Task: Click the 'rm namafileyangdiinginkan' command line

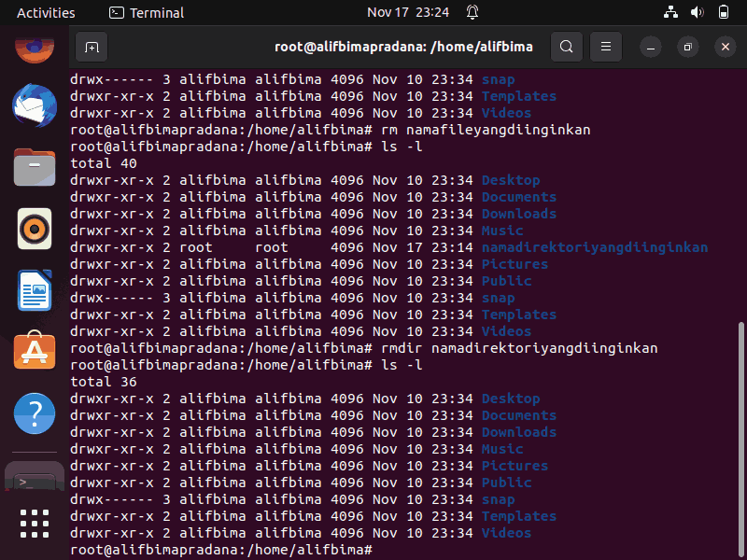Action: coord(331,130)
